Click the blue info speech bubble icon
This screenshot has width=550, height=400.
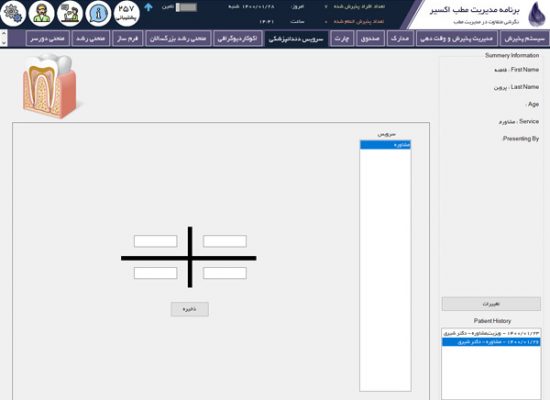[98, 13]
